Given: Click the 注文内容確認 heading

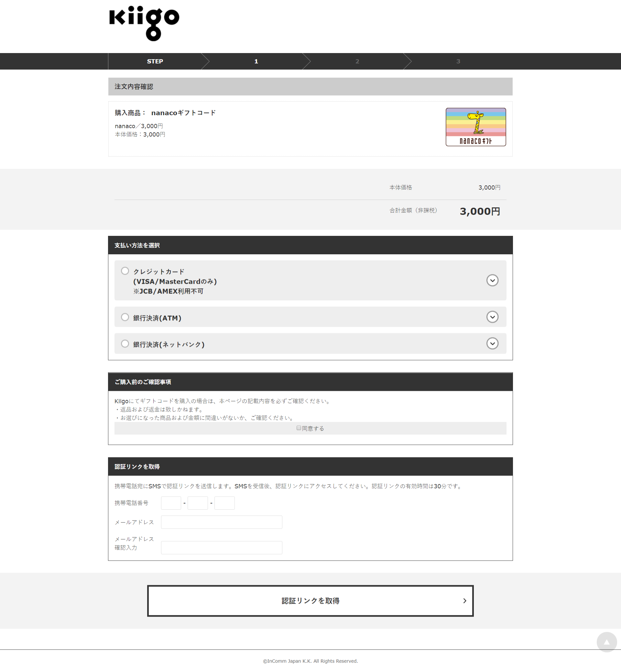Looking at the screenshot, I should tap(134, 87).
